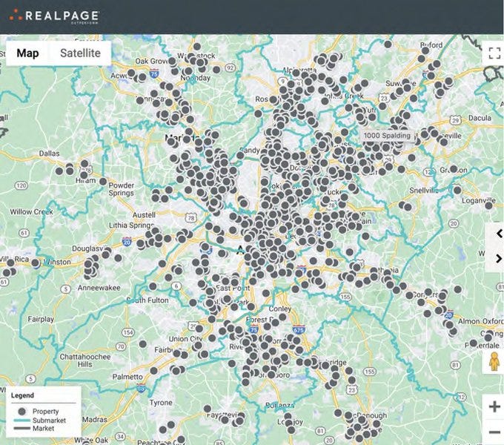This screenshot has width=504, height=445.
Task: Click the Route 120 highway shield
Action: click(21, 185)
